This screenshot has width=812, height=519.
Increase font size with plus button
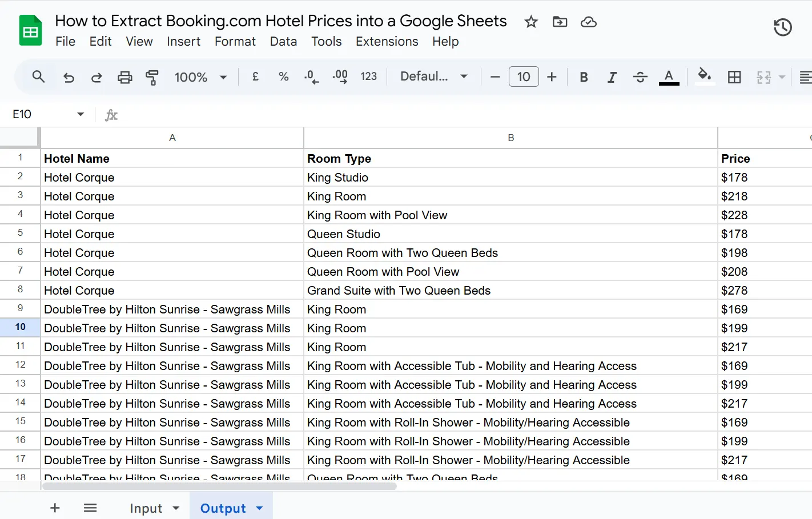click(x=552, y=77)
